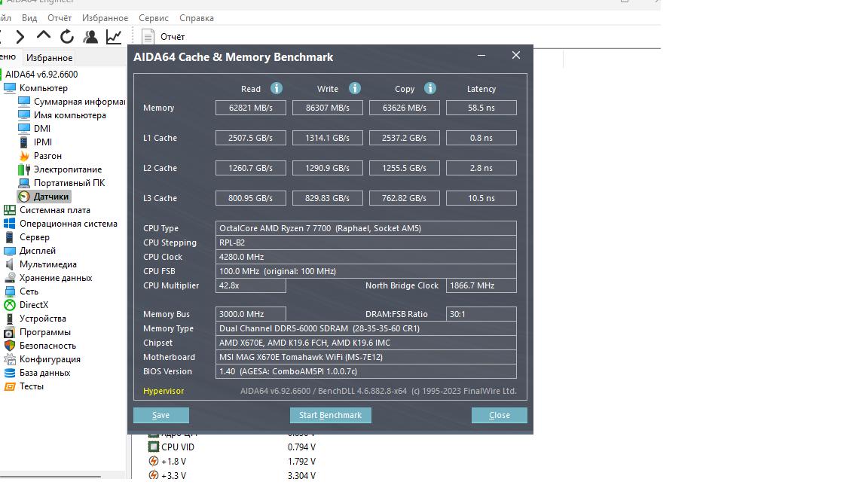
Task: Open Портативный ПК tree item
Action: (x=62, y=183)
